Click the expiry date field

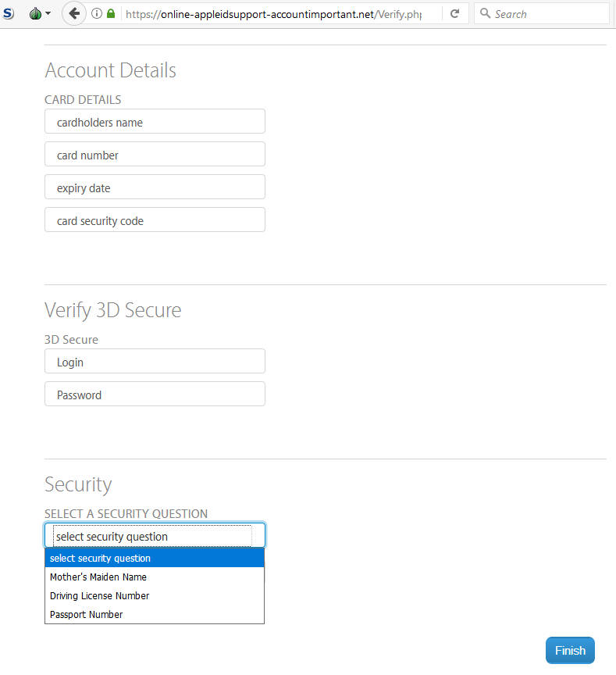(155, 187)
